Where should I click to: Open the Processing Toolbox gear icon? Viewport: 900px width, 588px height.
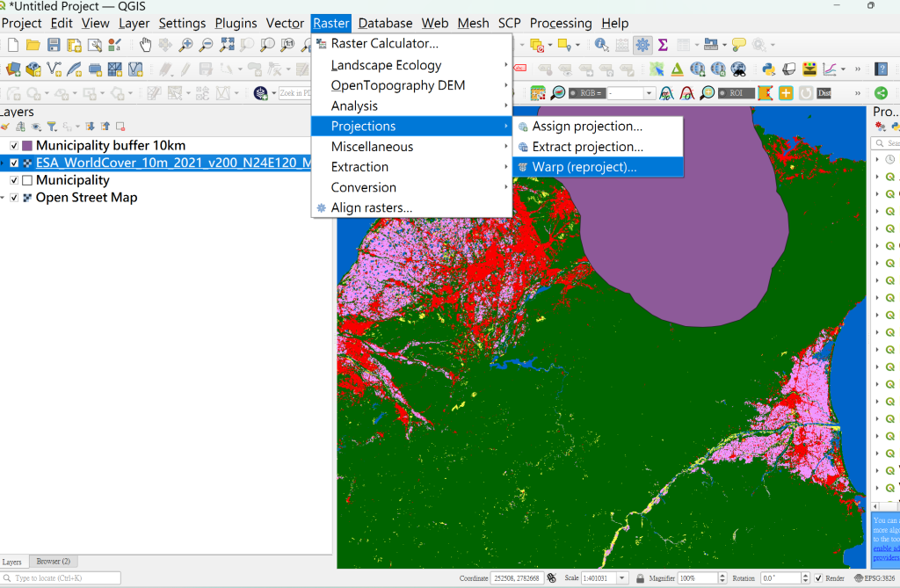click(x=642, y=45)
